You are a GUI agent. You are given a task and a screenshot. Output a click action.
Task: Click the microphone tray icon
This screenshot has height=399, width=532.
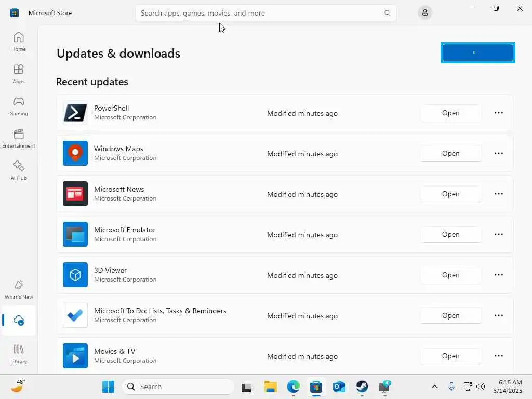coord(451,387)
